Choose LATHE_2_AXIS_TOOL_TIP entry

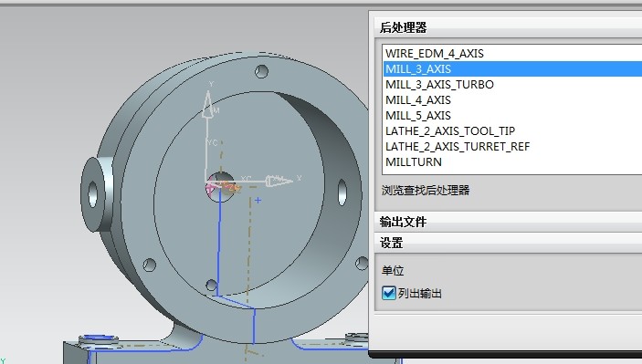[x=512, y=130]
